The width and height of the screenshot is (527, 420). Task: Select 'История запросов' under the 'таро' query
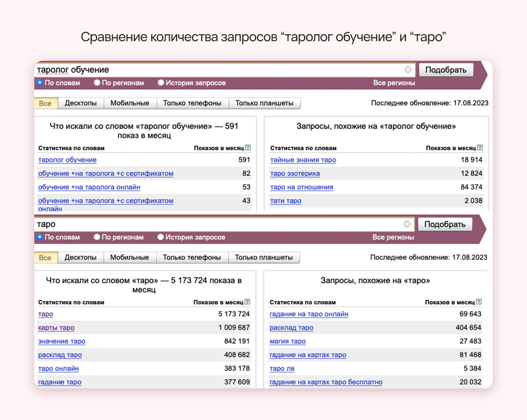[x=161, y=237]
